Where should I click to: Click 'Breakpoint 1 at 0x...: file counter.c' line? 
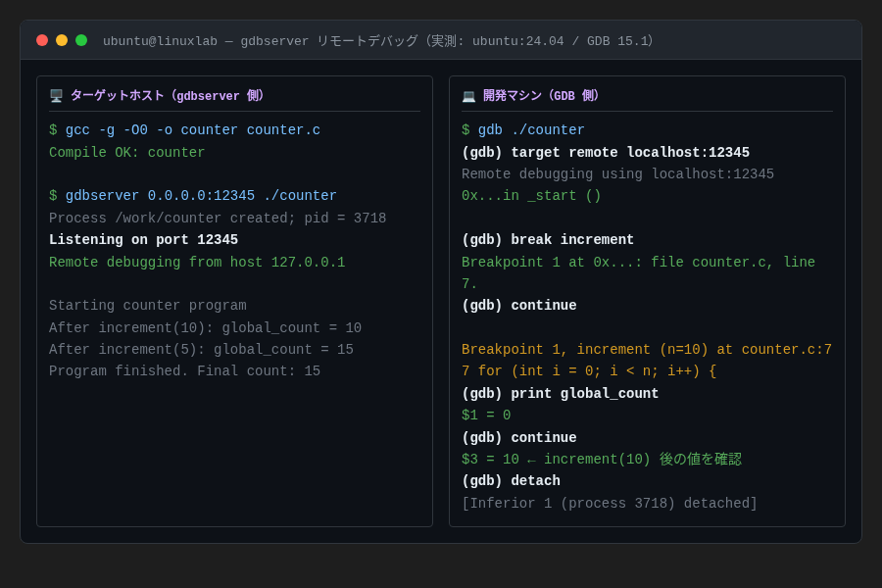point(638,272)
